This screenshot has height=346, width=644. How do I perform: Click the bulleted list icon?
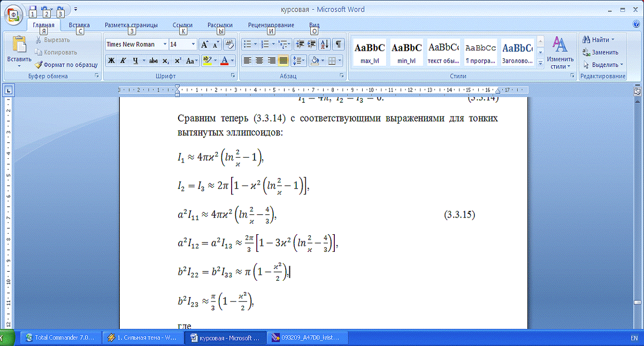[247, 44]
